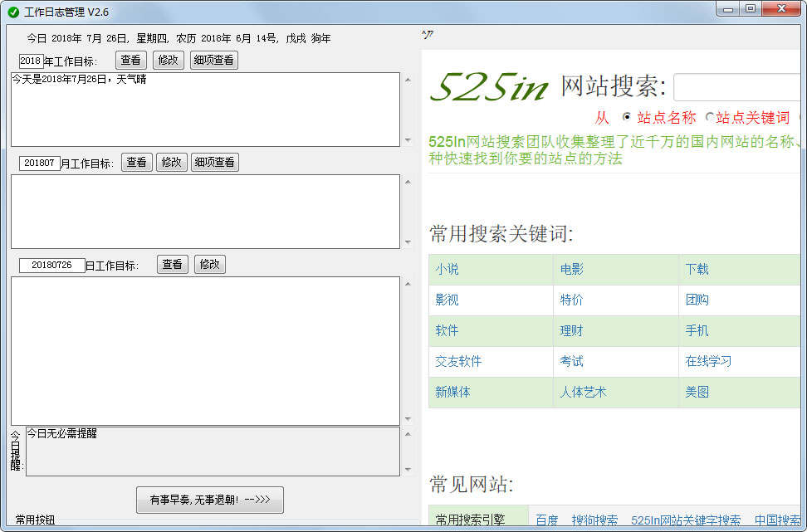
Task: Open the 人体艺术 keyword link
Action: click(x=583, y=393)
